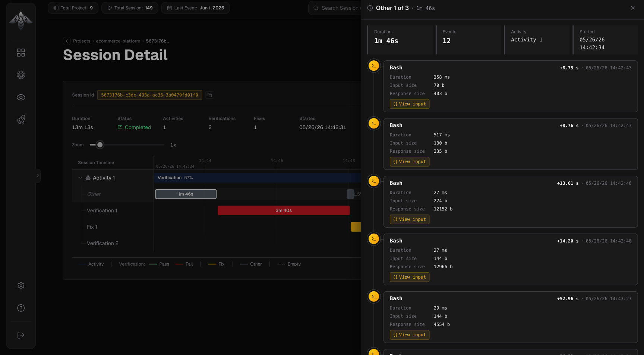
Task: Open the dashboard grid icon in sidebar
Action: coord(21,53)
